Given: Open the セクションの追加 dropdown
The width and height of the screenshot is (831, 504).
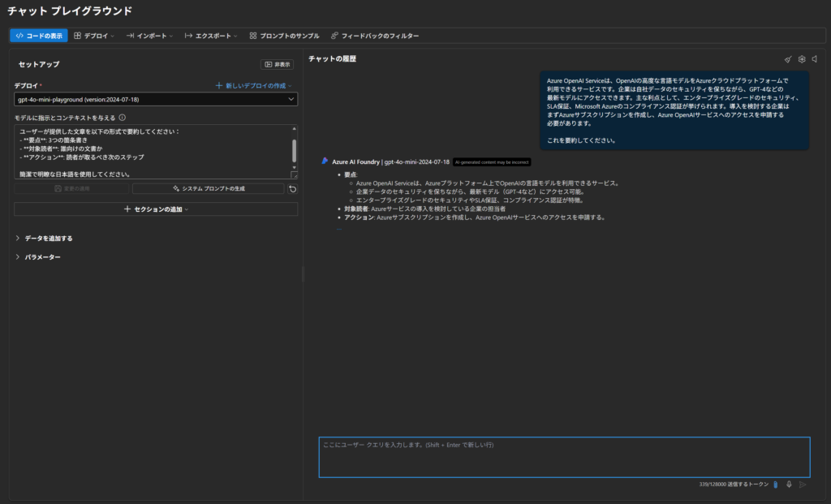Looking at the screenshot, I should point(156,209).
